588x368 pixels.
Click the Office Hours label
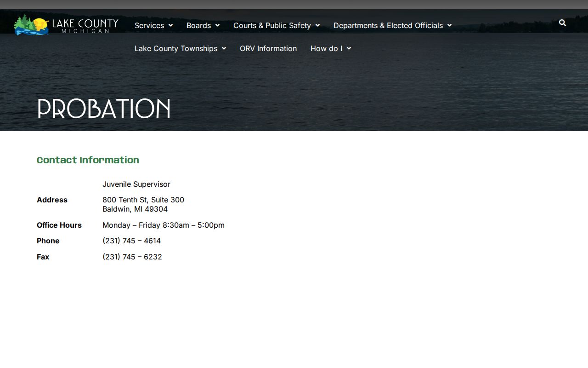(x=59, y=225)
